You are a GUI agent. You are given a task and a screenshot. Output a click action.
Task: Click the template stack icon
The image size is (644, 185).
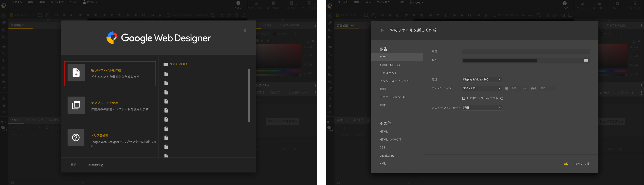click(x=76, y=105)
